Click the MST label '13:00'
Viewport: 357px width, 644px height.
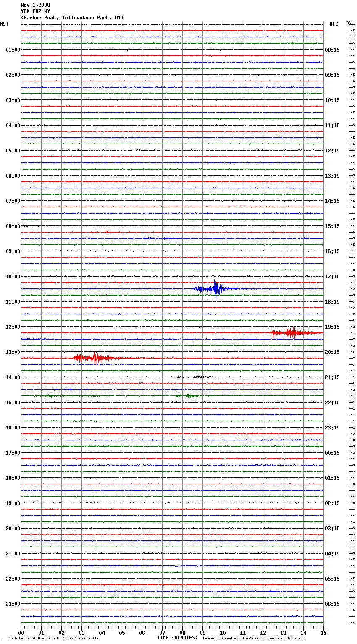click(13, 352)
